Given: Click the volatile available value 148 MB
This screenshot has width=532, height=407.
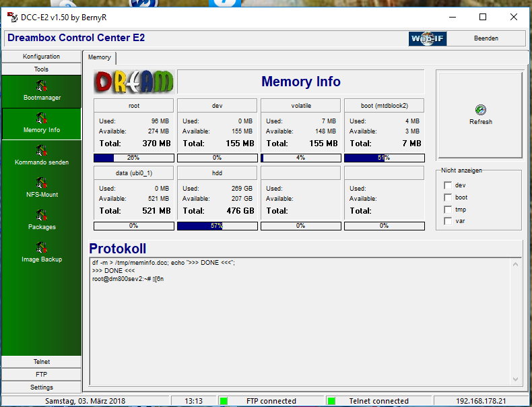Looking at the screenshot, I should pos(325,131).
